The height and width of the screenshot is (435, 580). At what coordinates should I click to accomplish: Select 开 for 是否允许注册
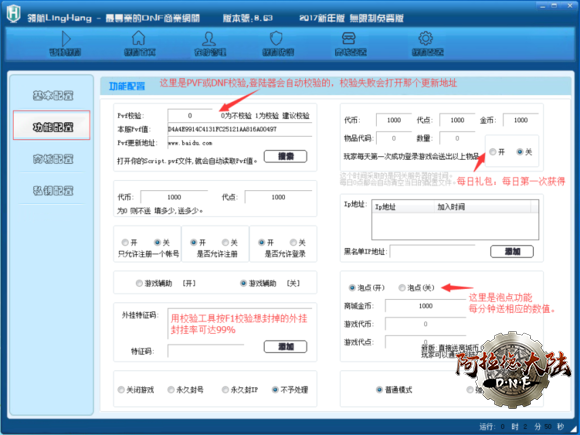193,243
